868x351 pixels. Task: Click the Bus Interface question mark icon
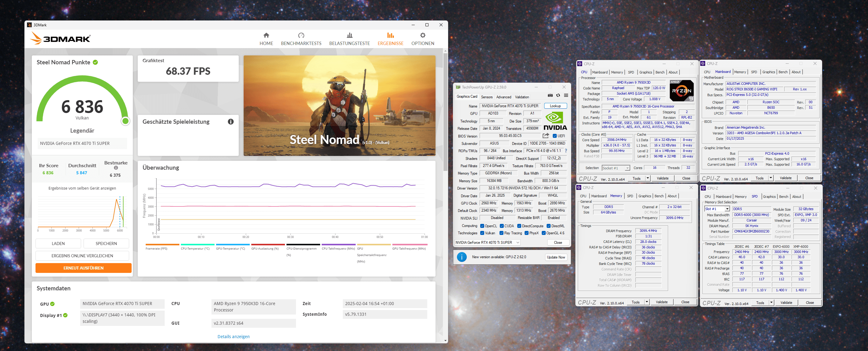(566, 151)
